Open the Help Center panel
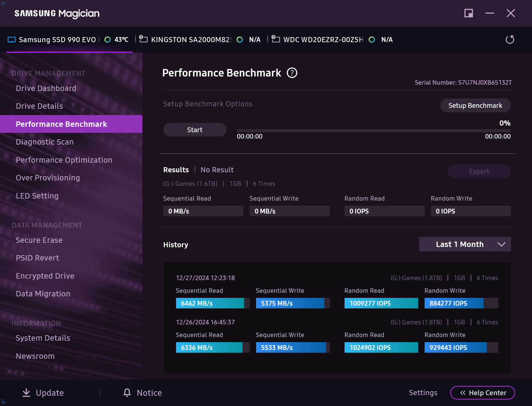 [x=483, y=393]
